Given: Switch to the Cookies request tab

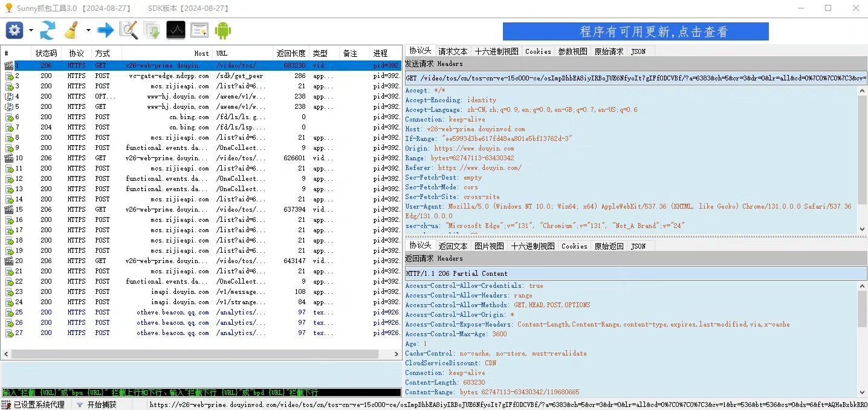Looking at the screenshot, I should [538, 51].
